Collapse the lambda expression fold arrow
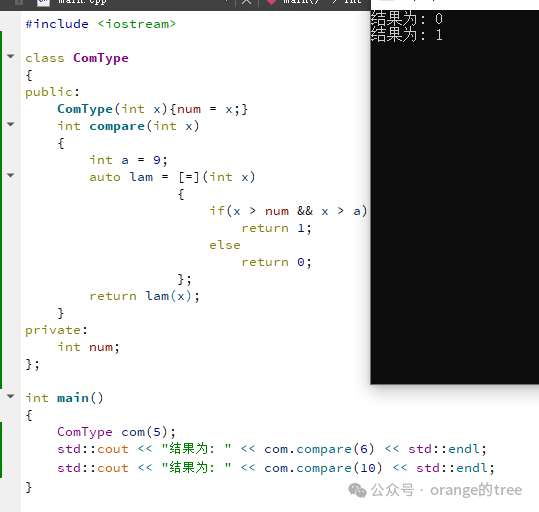 (11, 175)
